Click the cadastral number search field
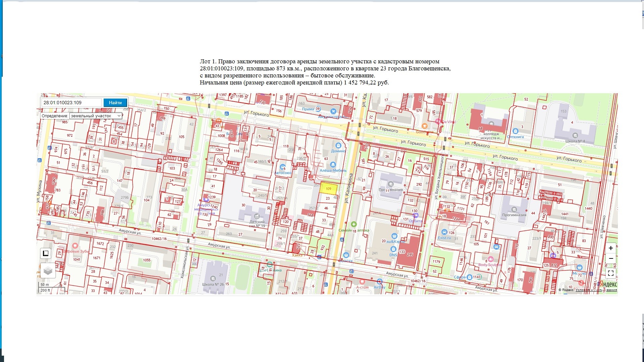644x362 pixels. point(71,103)
